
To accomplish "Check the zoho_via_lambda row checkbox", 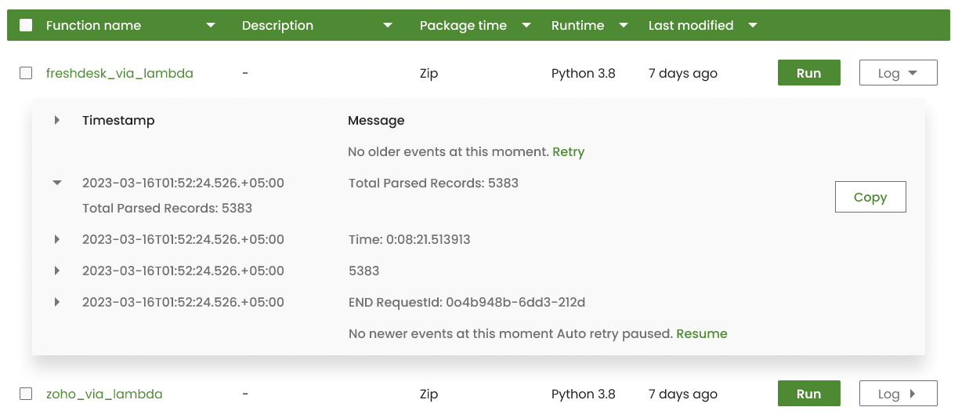I will point(26,394).
